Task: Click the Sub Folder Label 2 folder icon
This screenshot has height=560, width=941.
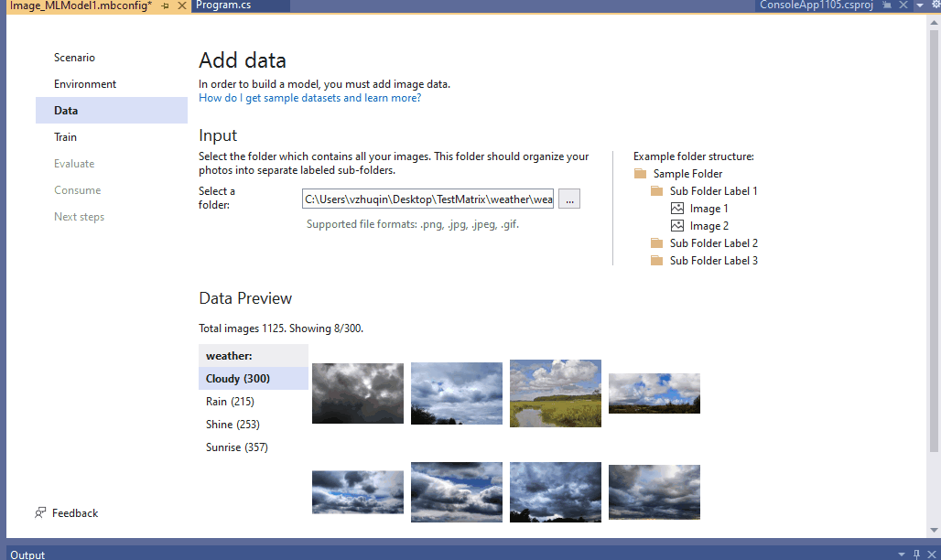Action: coord(655,242)
